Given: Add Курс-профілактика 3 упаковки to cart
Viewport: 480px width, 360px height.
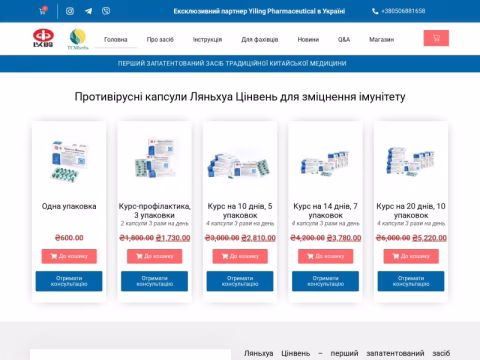Looking at the screenshot, I should coord(155,256).
